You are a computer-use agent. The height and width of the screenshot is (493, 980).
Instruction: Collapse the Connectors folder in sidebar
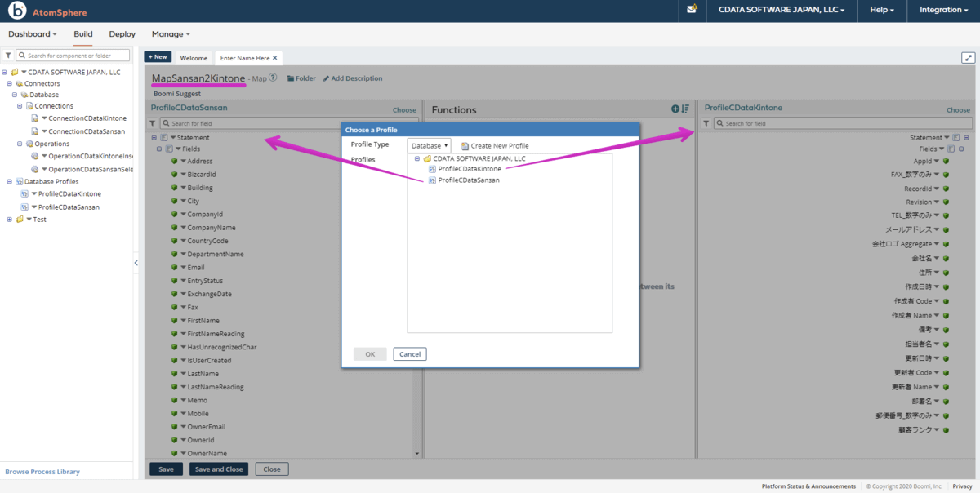[9, 83]
